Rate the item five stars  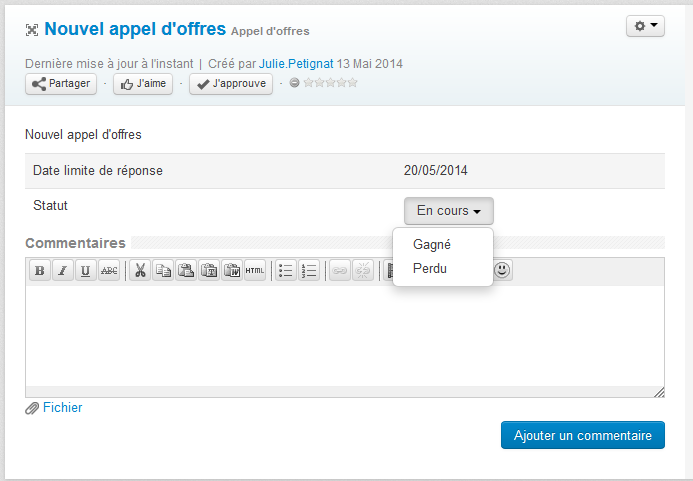click(353, 83)
